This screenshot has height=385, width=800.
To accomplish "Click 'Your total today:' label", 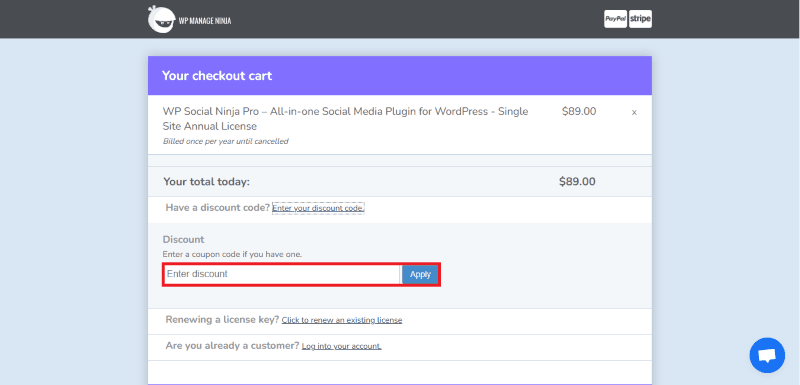I will [x=207, y=182].
